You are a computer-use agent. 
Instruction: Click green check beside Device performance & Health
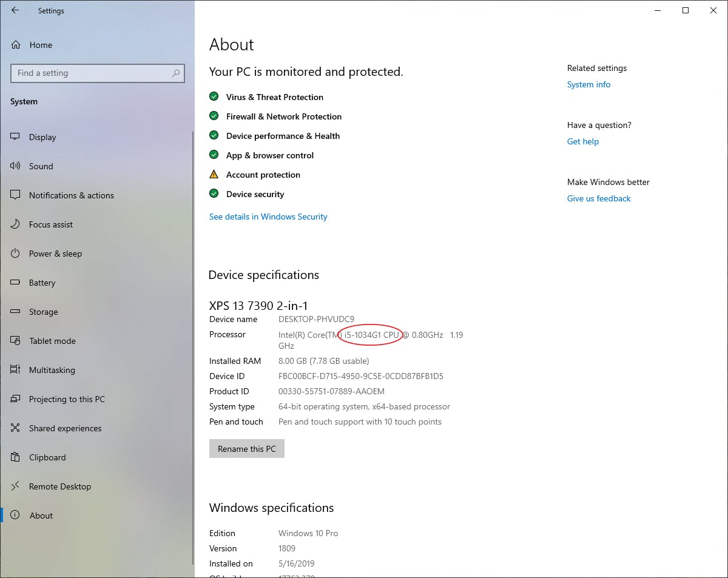coord(214,135)
